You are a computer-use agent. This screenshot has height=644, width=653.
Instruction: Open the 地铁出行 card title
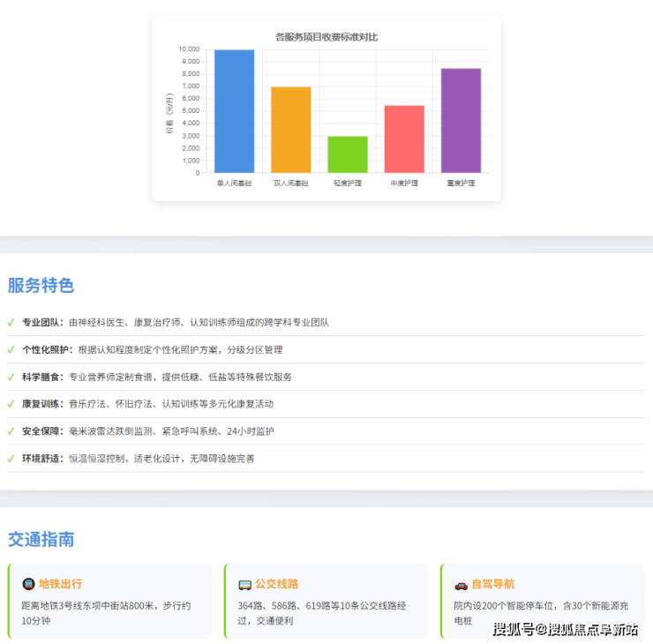60,584
